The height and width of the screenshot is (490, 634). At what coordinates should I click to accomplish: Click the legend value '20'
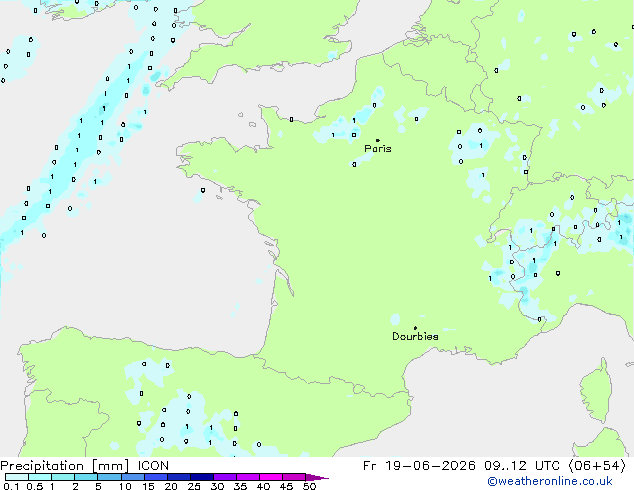click(x=171, y=486)
